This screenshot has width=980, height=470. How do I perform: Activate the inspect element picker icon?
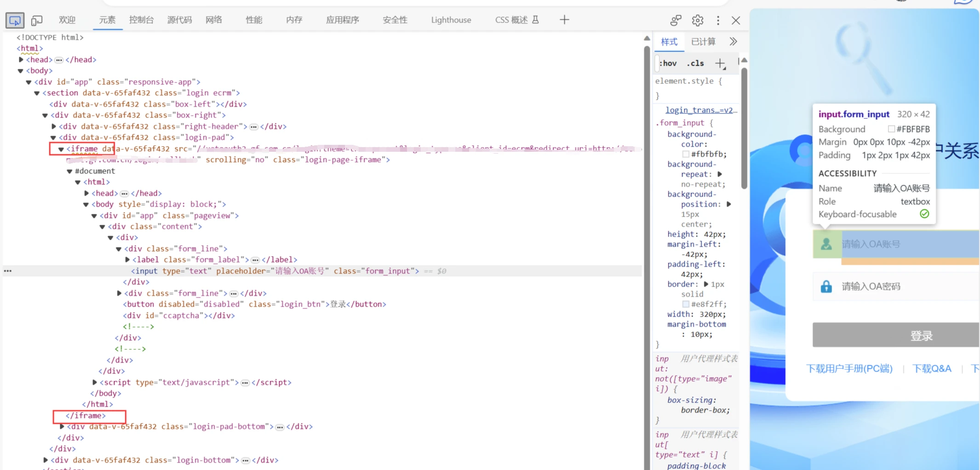pos(15,20)
